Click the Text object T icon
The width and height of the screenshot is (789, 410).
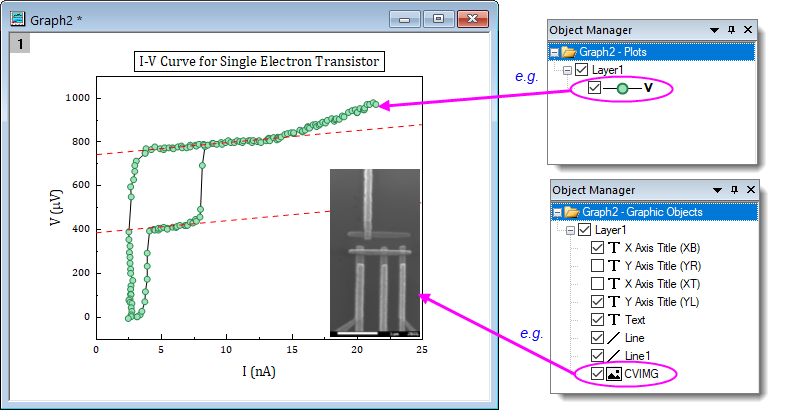pyautogui.click(x=614, y=319)
